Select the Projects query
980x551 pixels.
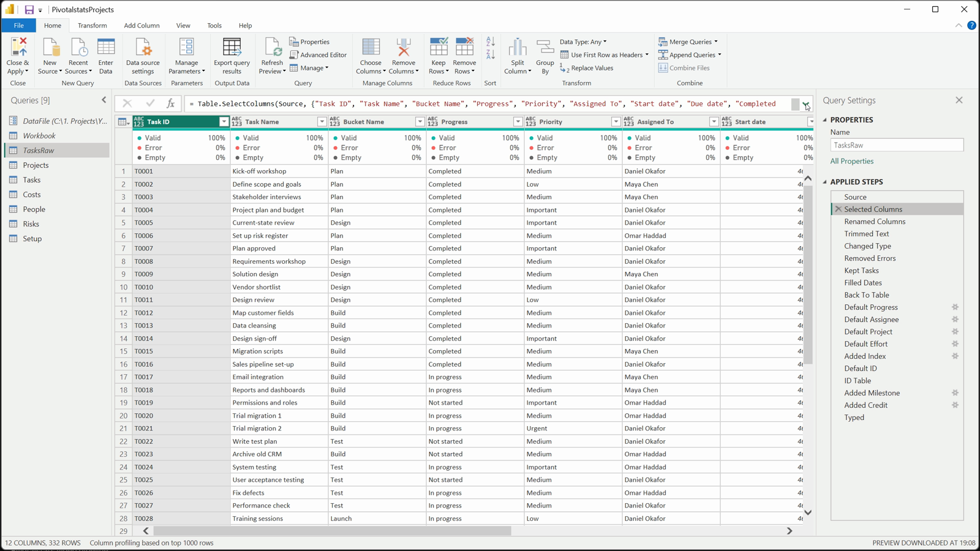pyautogui.click(x=36, y=165)
